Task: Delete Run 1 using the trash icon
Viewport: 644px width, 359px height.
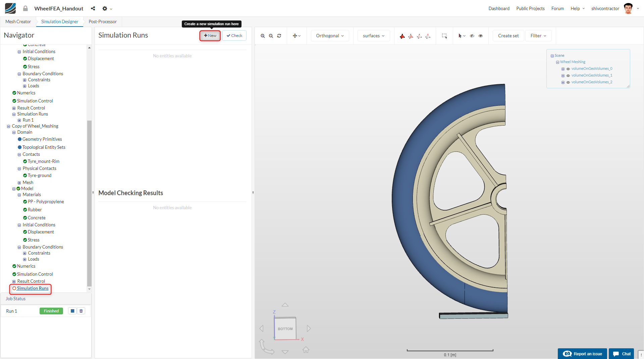Action: tap(81, 311)
